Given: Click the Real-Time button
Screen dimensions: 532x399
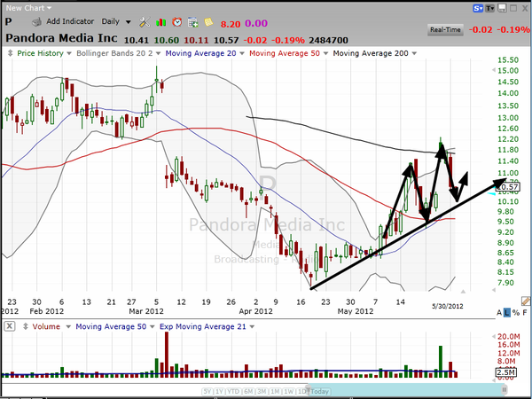Looking at the screenshot, I should [445, 30].
